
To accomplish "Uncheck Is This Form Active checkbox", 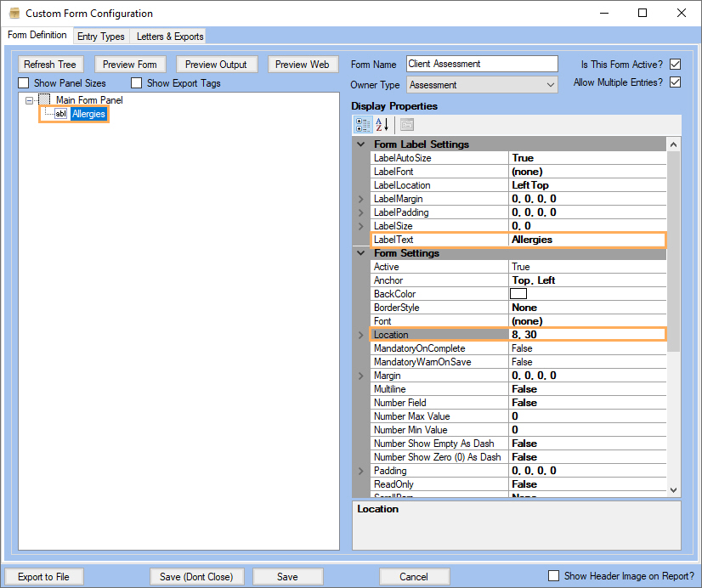I will (675, 65).
